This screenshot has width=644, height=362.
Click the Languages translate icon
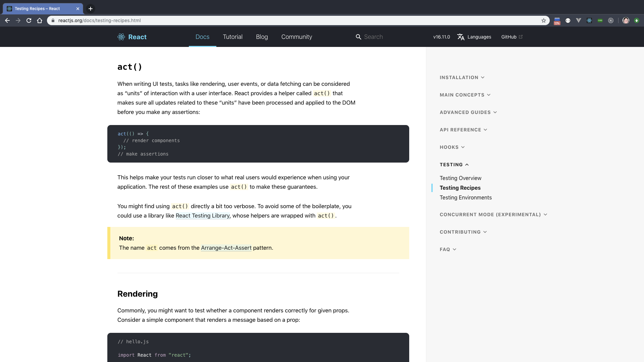pyautogui.click(x=461, y=37)
